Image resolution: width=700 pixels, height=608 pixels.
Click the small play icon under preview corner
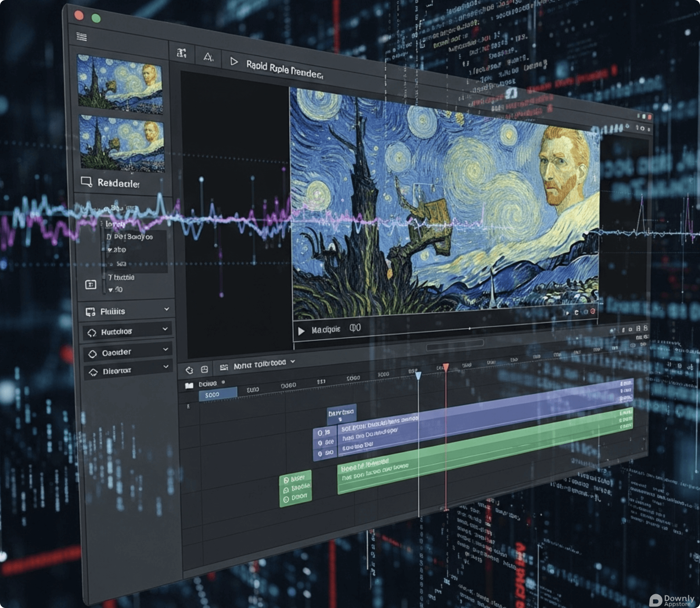click(567, 313)
